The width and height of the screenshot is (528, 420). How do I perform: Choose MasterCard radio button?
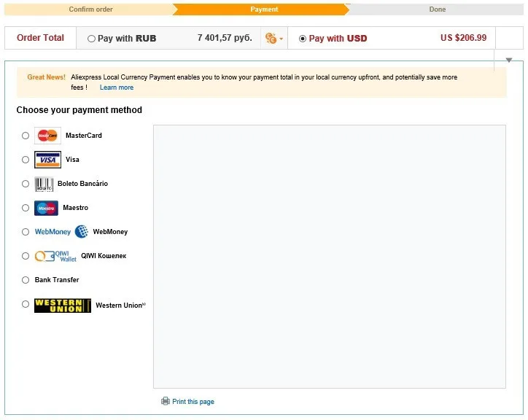[x=26, y=136]
